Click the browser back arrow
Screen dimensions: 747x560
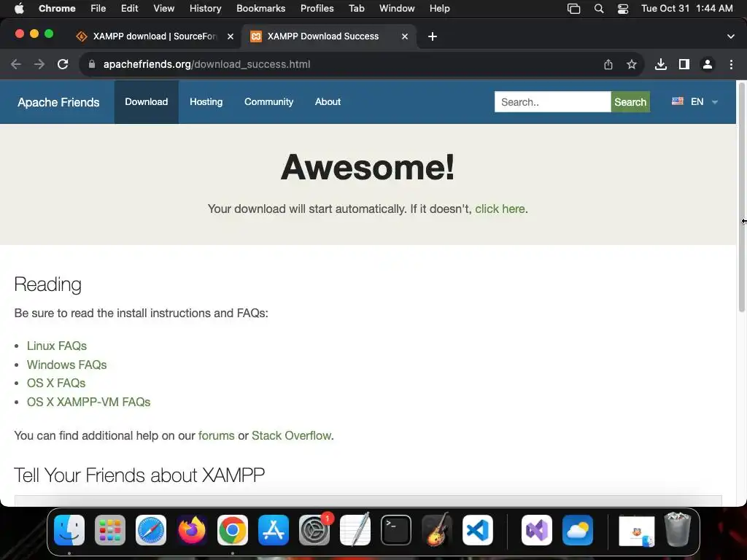[16, 64]
